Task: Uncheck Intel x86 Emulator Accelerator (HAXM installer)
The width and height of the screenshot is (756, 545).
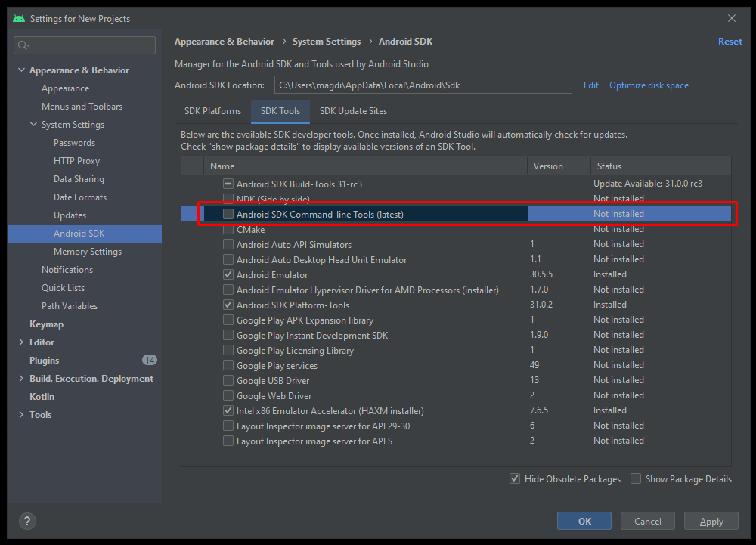Action: point(228,410)
